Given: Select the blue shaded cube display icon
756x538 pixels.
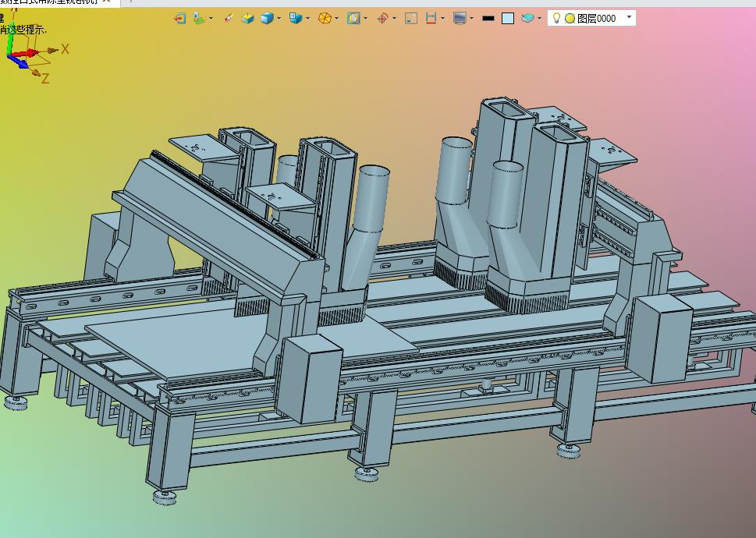Looking at the screenshot, I should coord(267,18).
